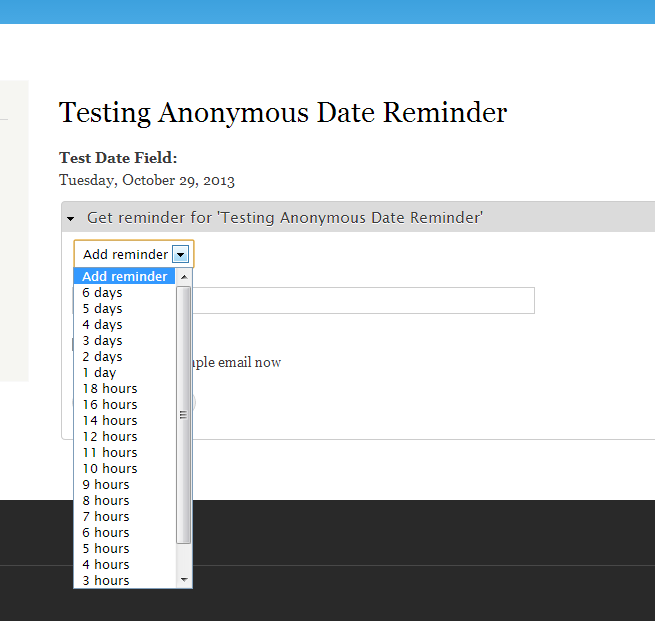Select '9 hours' from reminder options
The image size is (655, 621).
(106, 485)
